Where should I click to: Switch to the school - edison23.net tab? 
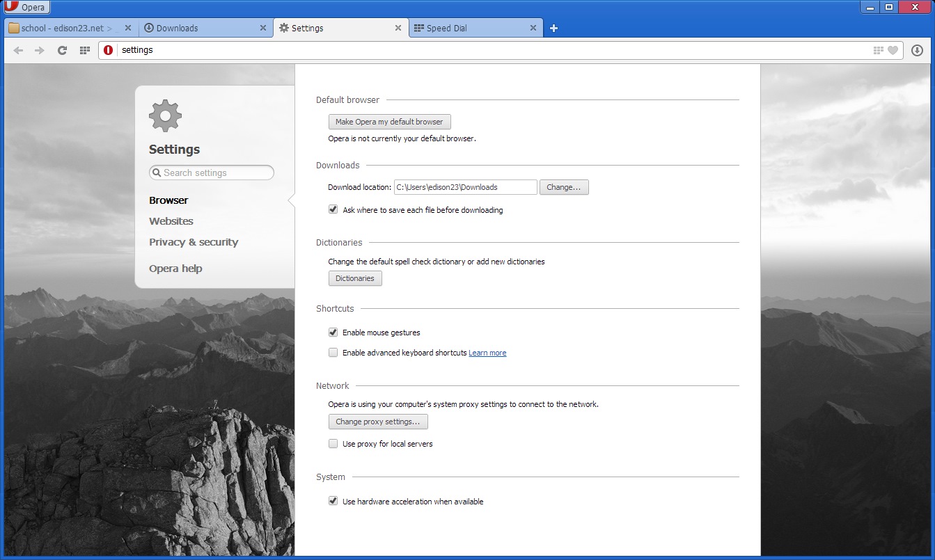70,28
